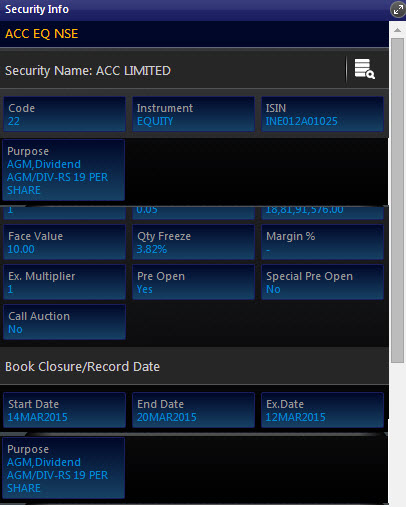Click the Margin % field
406x507 pixels.
[x=322, y=242]
